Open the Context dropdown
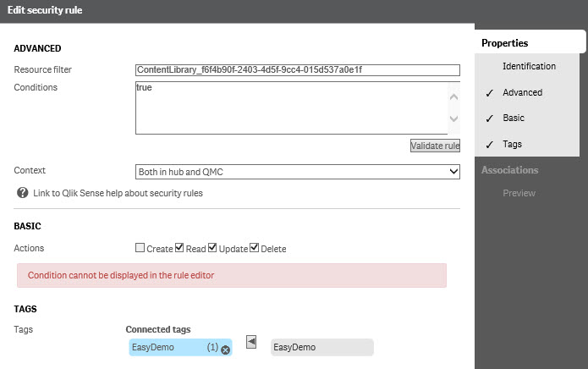This screenshot has width=588, height=369. click(297, 172)
